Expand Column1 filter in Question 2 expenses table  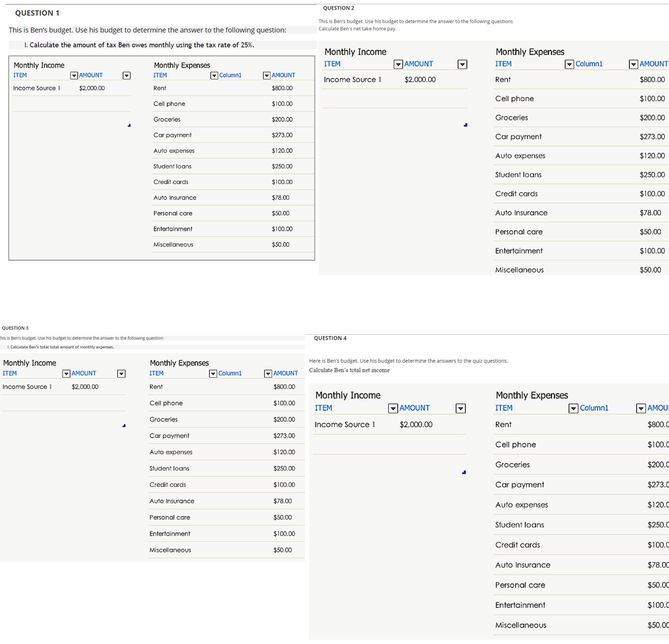(633, 64)
